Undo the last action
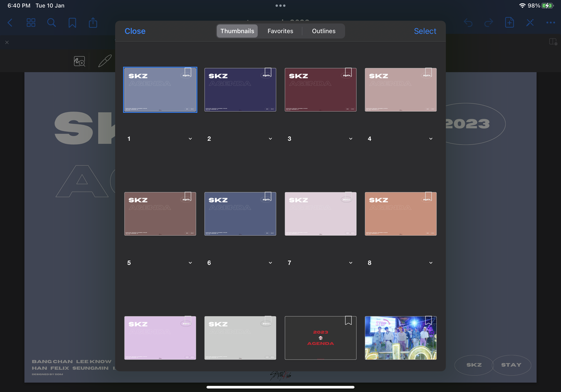 tap(468, 23)
